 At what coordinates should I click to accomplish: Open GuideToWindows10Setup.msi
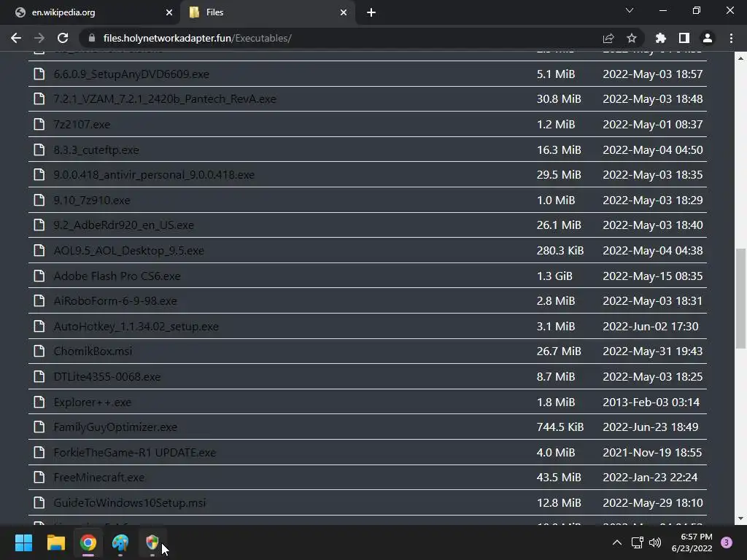130,502
